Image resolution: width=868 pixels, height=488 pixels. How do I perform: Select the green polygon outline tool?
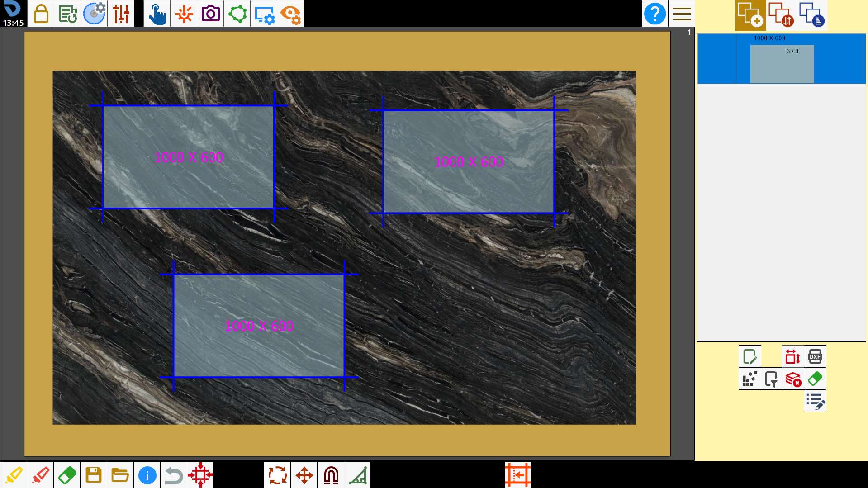237,14
